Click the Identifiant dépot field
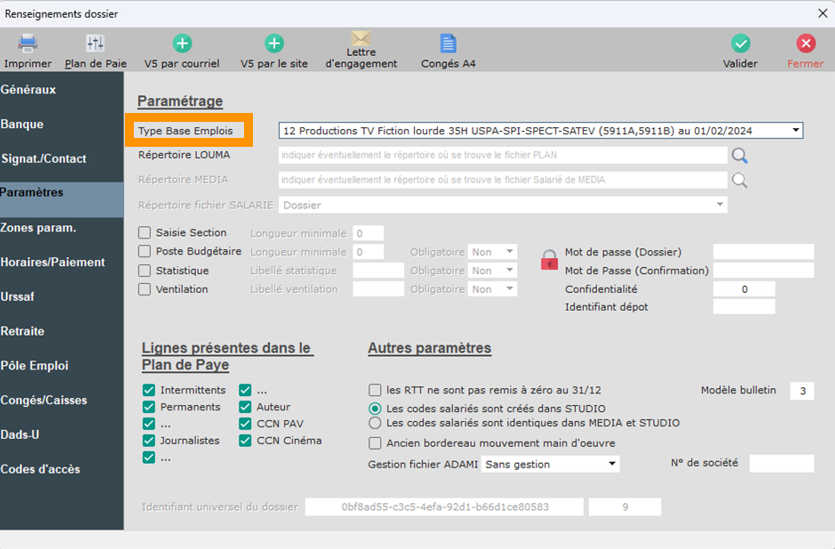The width and height of the screenshot is (835, 549). pyautogui.click(x=744, y=307)
